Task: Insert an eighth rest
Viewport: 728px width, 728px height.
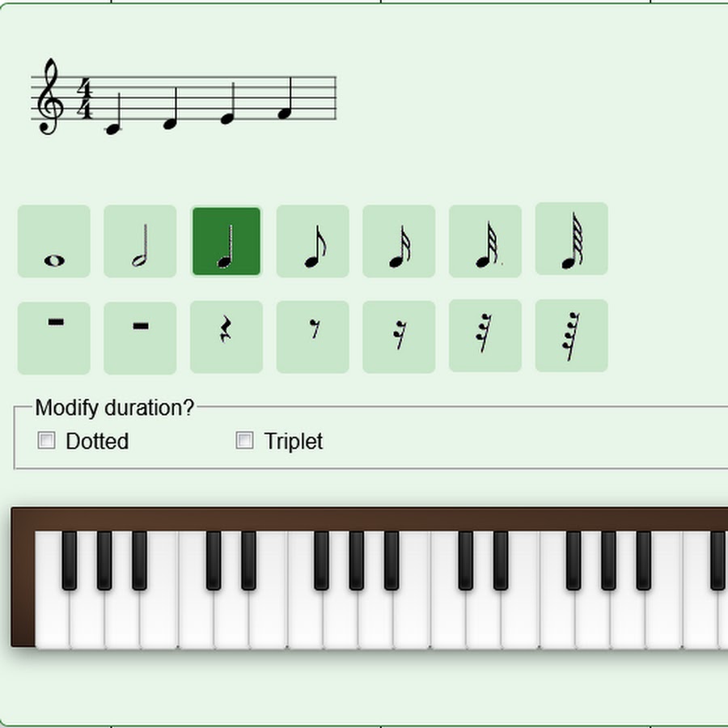Action: pyautogui.click(x=312, y=337)
